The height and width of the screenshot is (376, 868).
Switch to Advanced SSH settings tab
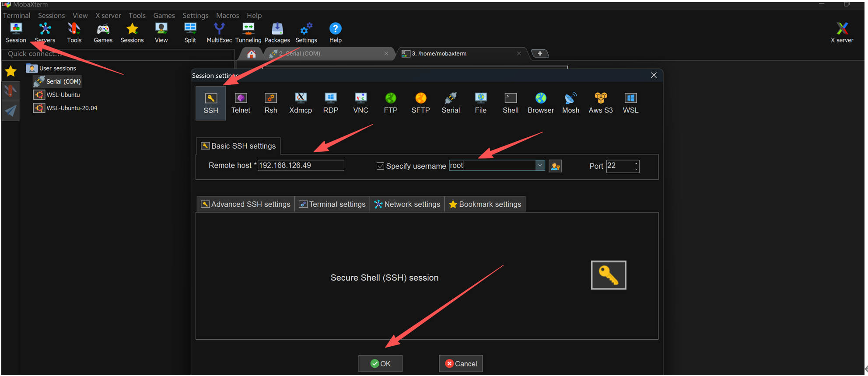245,204
